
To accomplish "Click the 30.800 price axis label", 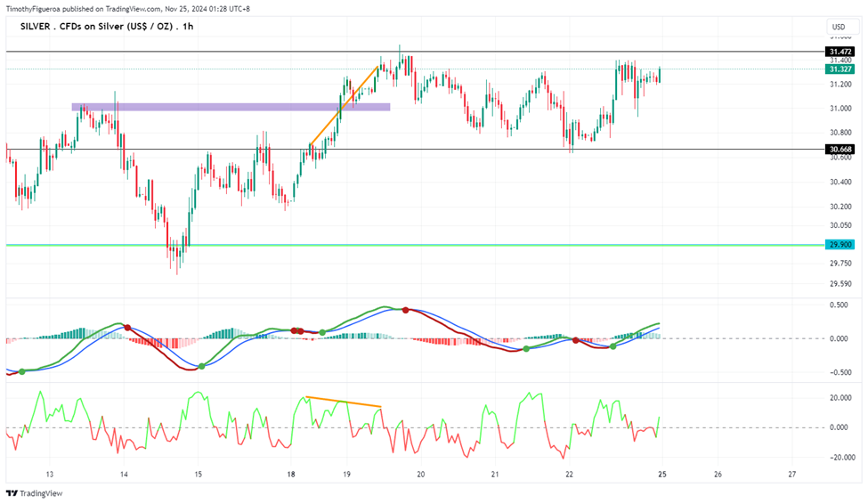I will pyautogui.click(x=840, y=133).
